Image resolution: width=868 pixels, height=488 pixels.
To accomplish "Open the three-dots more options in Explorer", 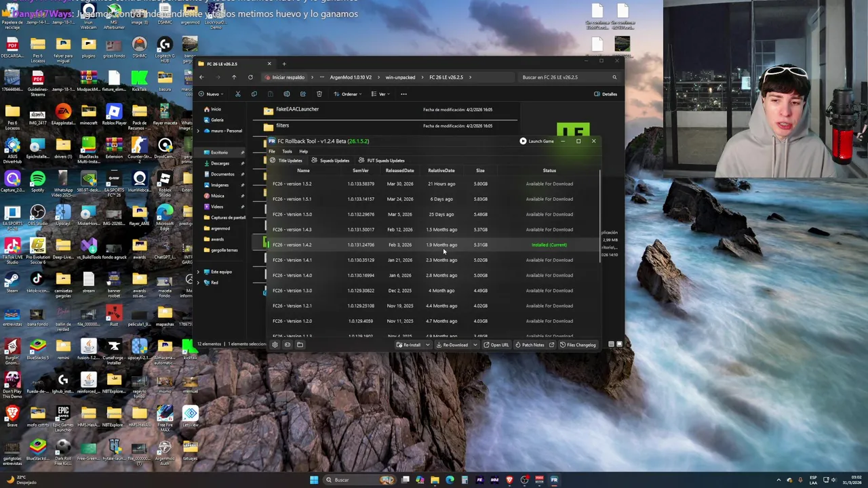I will (403, 94).
